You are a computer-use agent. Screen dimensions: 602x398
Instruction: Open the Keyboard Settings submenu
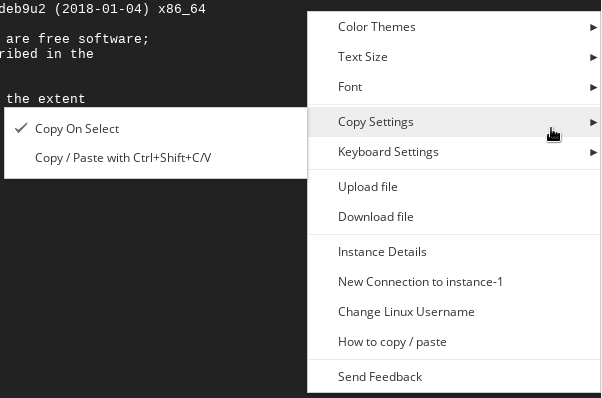(453, 152)
